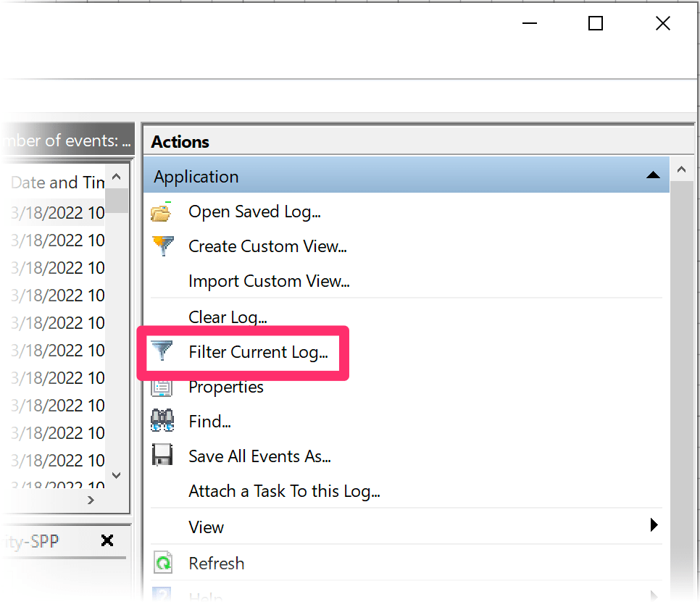The height and width of the screenshot is (607, 700).
Task: Click Open Saved Log text entry
Action: [254, 211]
